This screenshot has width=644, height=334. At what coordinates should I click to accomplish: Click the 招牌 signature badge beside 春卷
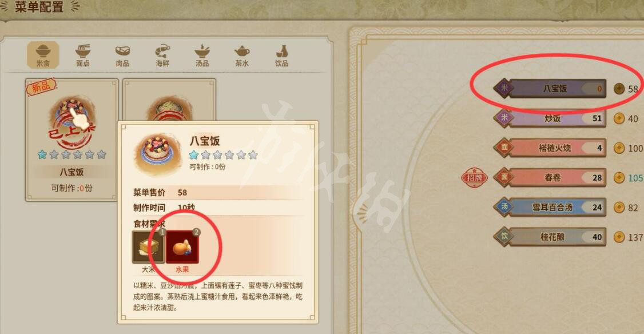474,178
